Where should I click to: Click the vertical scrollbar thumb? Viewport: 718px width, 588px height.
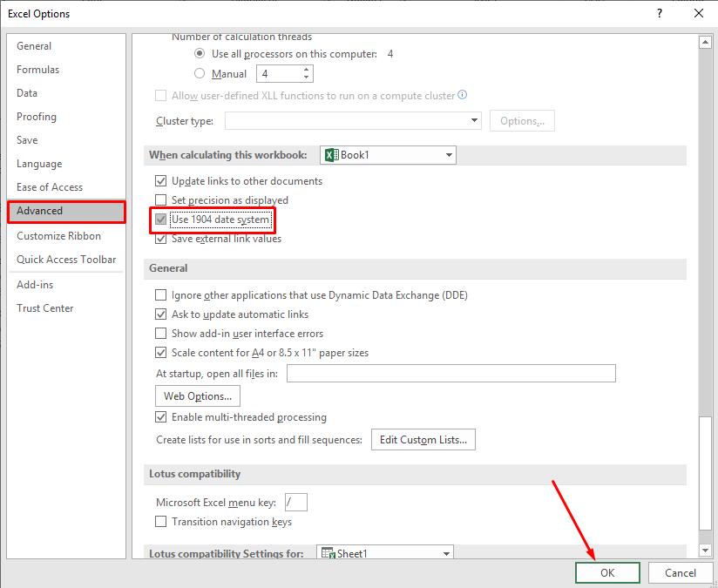coord(705,473)
